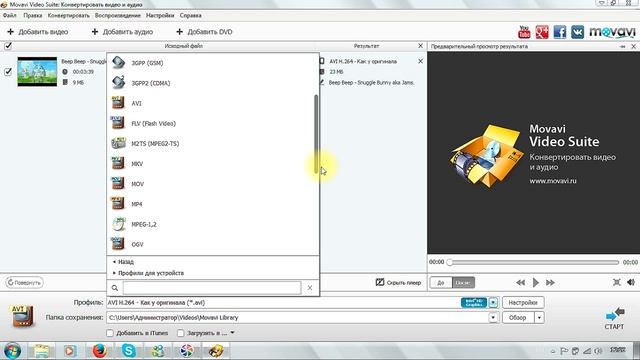Select the 3GPP2 (CDMA) format icon
Screen dimensions: 640x360
click(x=118, y=82)
